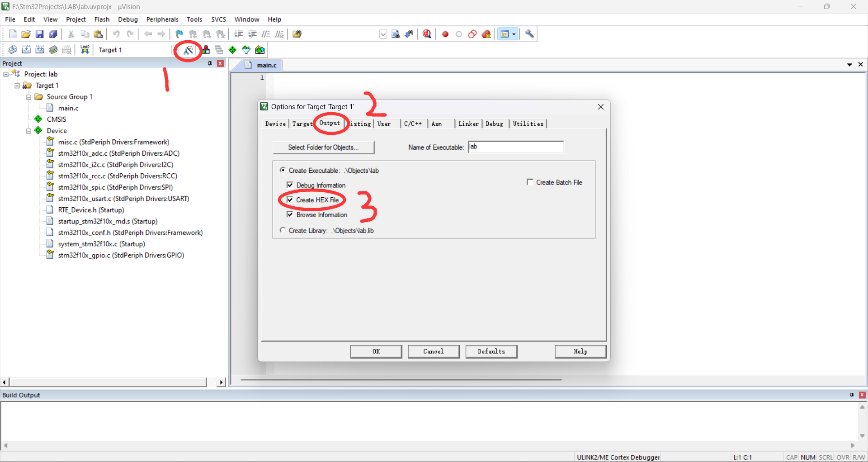The width and height of the screenshot is (868, 462).
Task: Select startup_stm32f10x_md.s in the tree
Action: click(x=108, y=221)
